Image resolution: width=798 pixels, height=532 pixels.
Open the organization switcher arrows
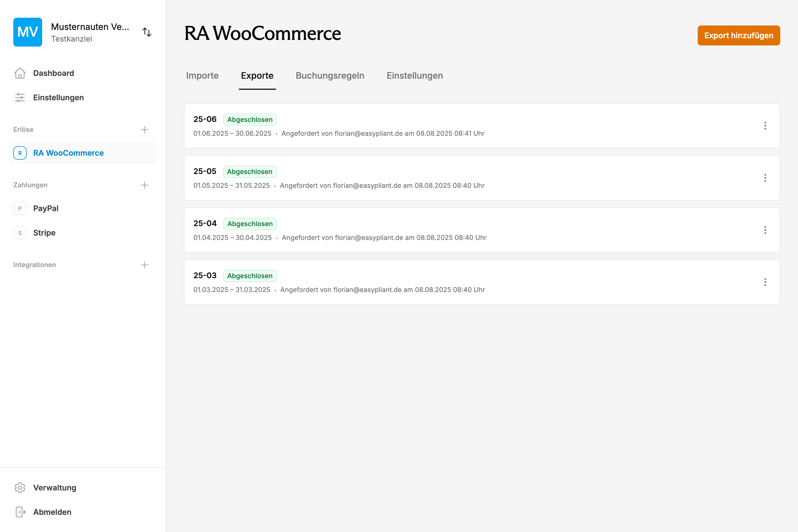pyautogui.click(x=147, y=32)
